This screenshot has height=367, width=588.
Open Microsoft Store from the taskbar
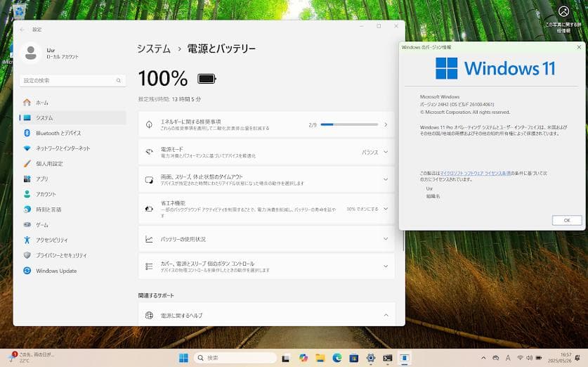pos(353,358)
